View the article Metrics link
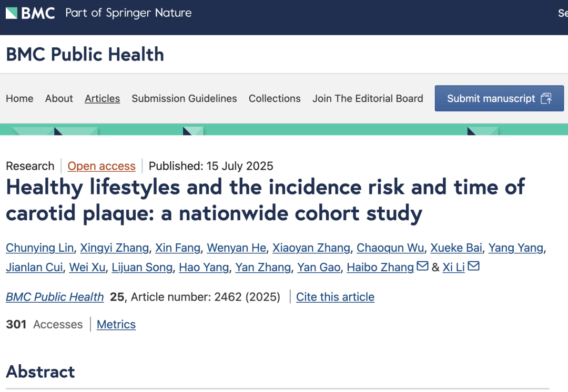Viewport: 568px width, 392px height. coord(116,324)
